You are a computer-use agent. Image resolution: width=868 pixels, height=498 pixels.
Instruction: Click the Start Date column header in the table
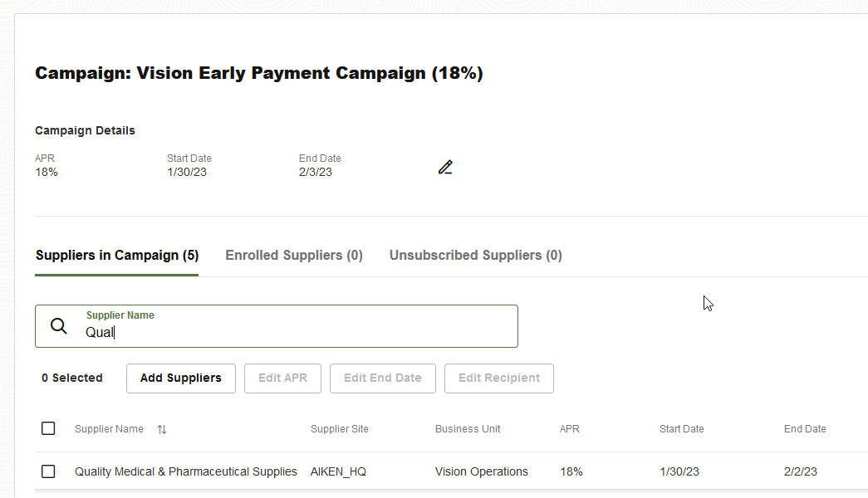(681, 429)
